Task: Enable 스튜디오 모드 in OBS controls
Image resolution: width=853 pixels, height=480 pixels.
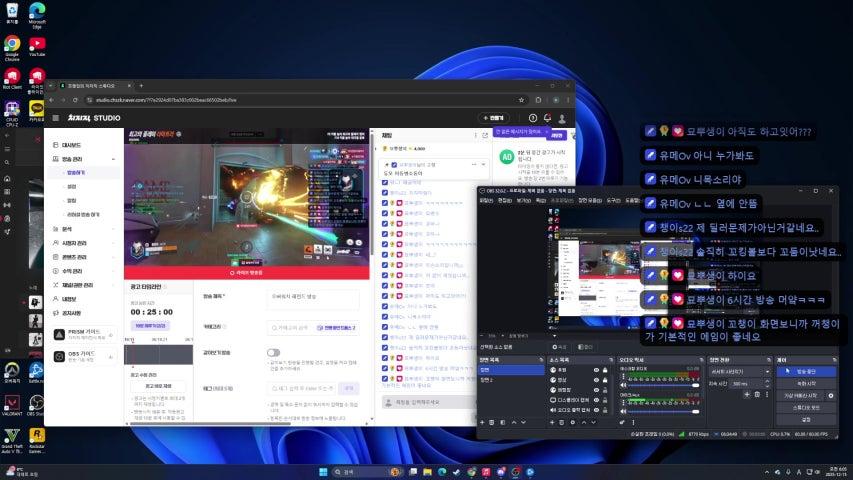Action: [806, 408]
